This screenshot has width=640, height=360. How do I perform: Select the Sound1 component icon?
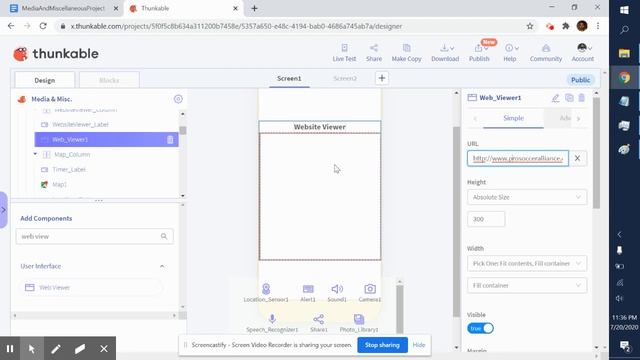pyautogui.click(x=337, y=293)
